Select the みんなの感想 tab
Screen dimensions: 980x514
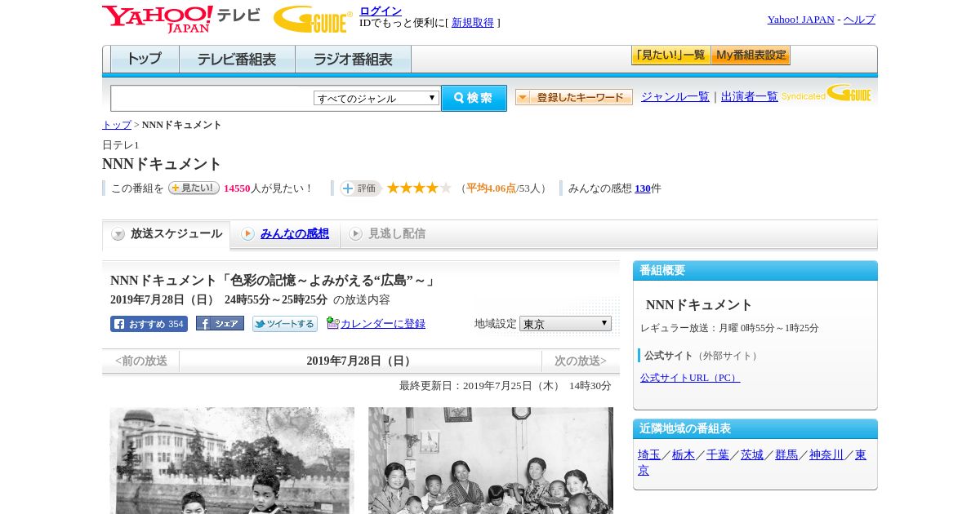pyautogui.click(x=285, y=234)
